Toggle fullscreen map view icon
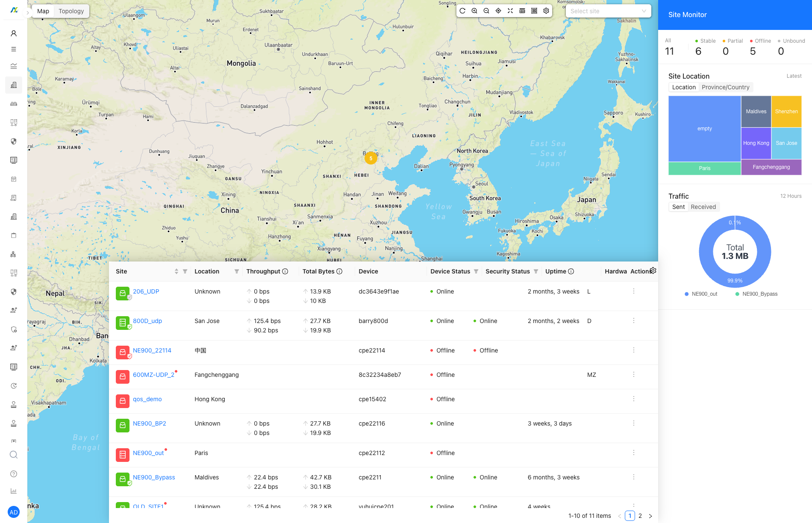This screenshot has height=523, width=812. (510, 11)
